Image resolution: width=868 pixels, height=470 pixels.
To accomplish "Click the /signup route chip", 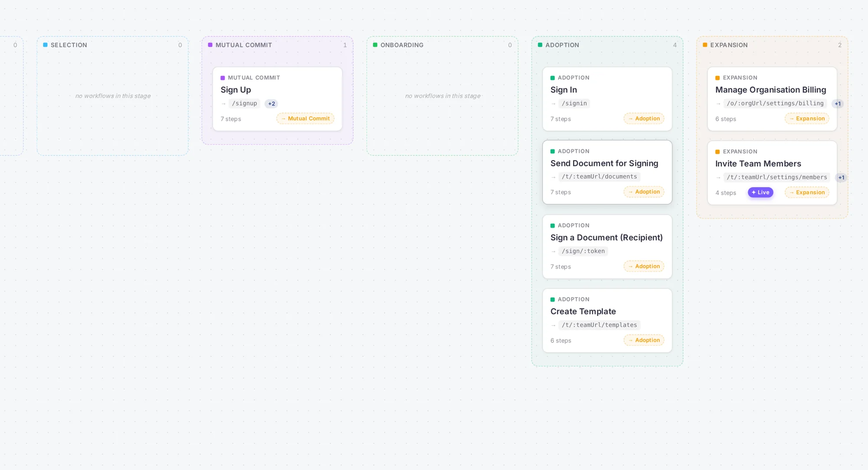I will click(x=244, y=103).
